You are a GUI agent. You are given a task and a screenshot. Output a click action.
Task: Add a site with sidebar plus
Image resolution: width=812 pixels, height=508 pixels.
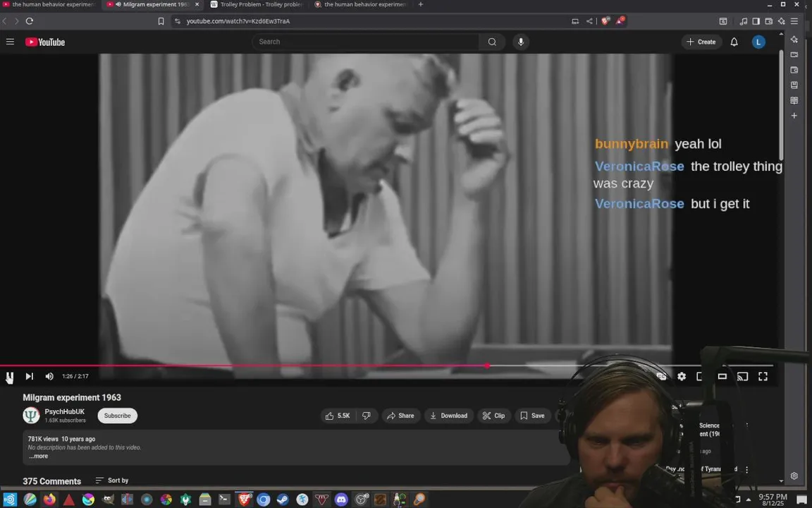tap(794, 116)
